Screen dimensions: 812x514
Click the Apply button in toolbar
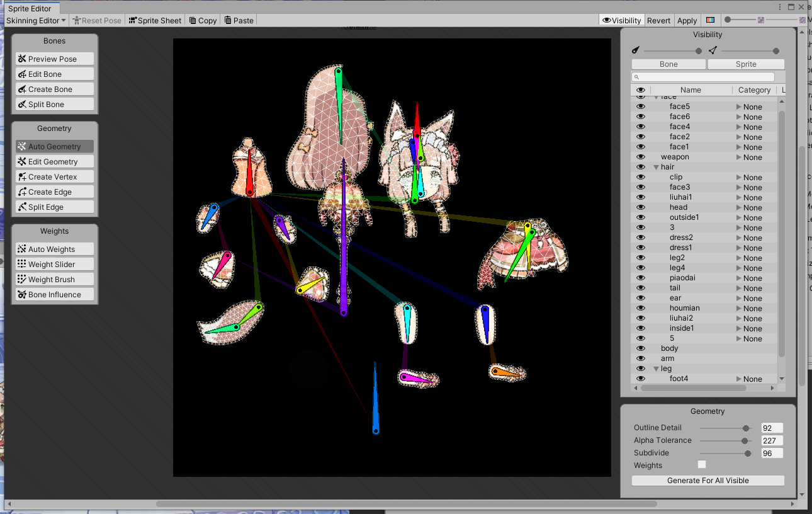687,20
